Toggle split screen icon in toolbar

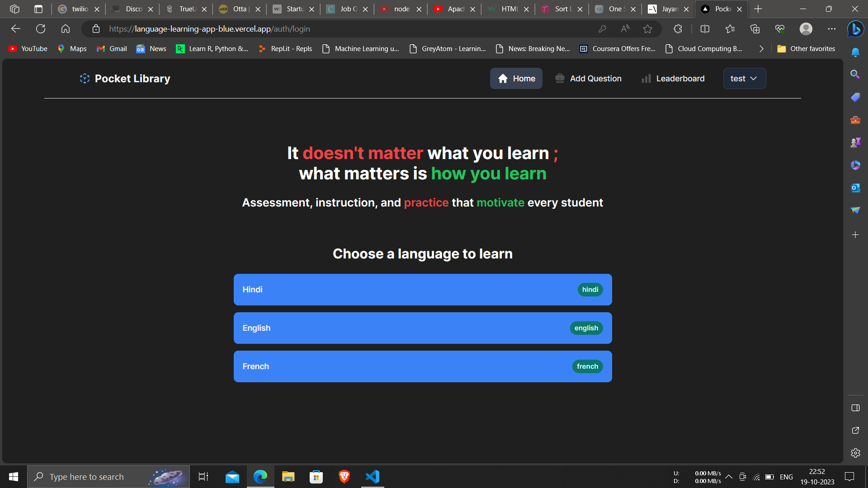point(704,29)
